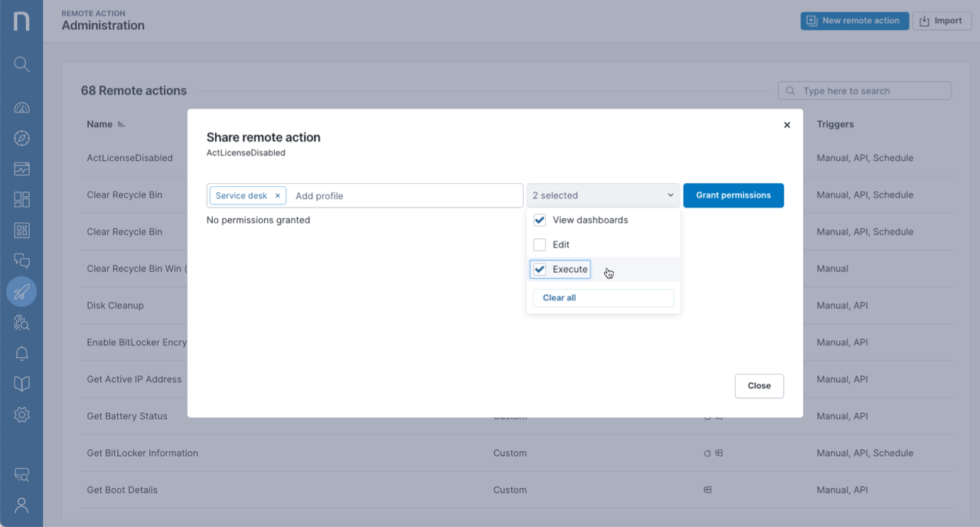Collapse the 2 selected permissions dropdown
The height and width of the screenshot is (527, 980).
[670, 195]
